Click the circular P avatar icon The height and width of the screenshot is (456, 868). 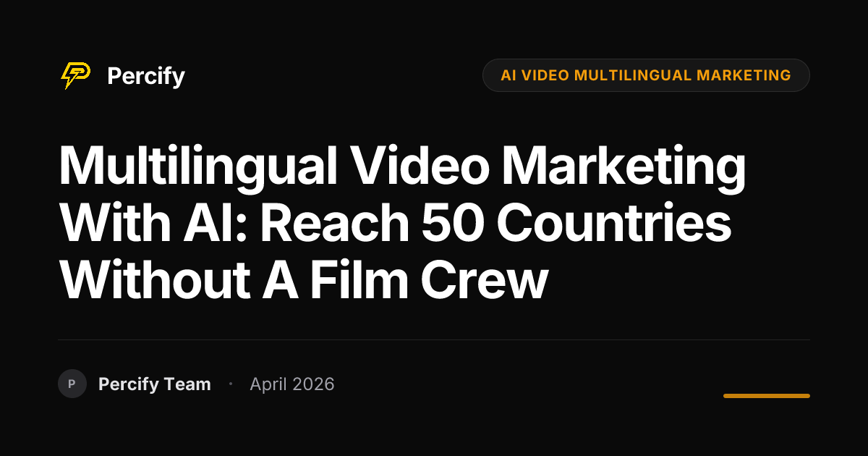click(x=72, y=384)
